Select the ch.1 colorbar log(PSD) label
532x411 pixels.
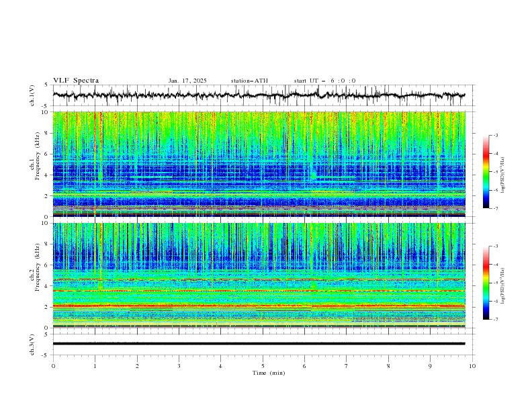pyautogui.click(x=502, y=175)
